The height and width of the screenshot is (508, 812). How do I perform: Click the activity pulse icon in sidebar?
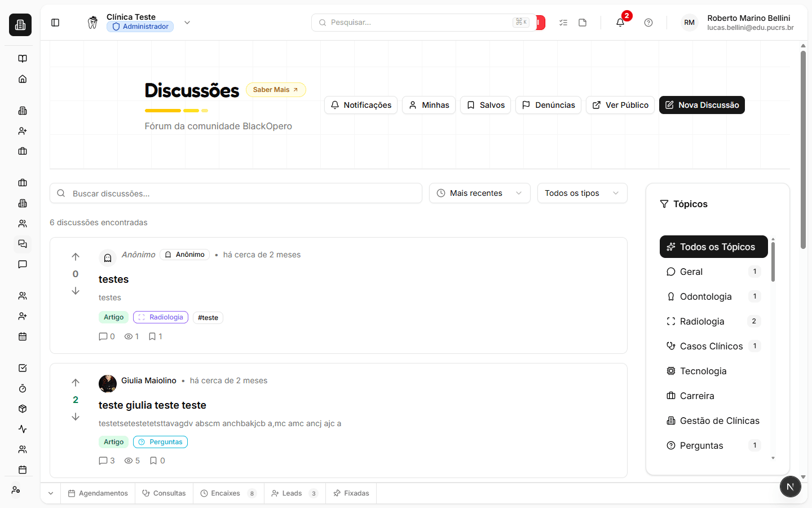(x=22, y=429)
